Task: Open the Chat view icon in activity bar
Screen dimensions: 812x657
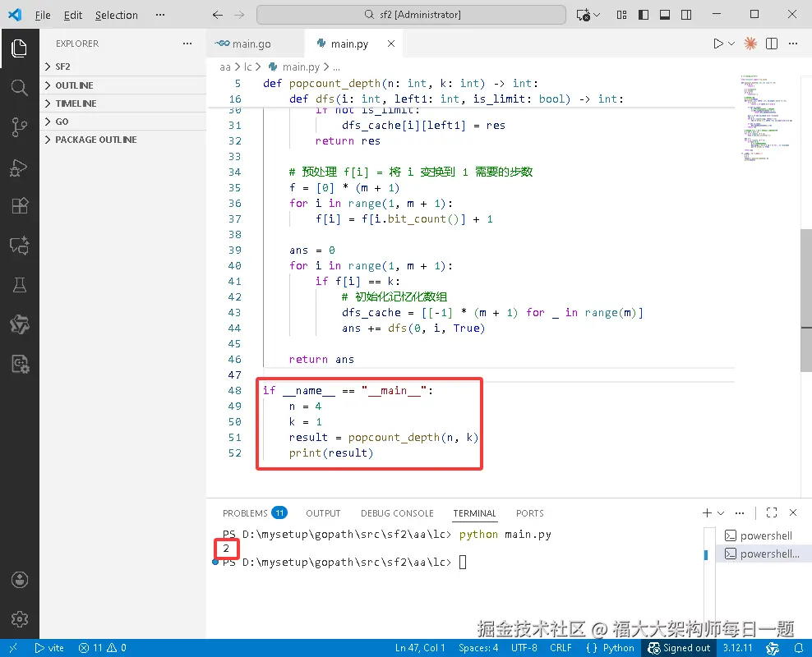Action: pyautogui.click(x=19, y=246)
